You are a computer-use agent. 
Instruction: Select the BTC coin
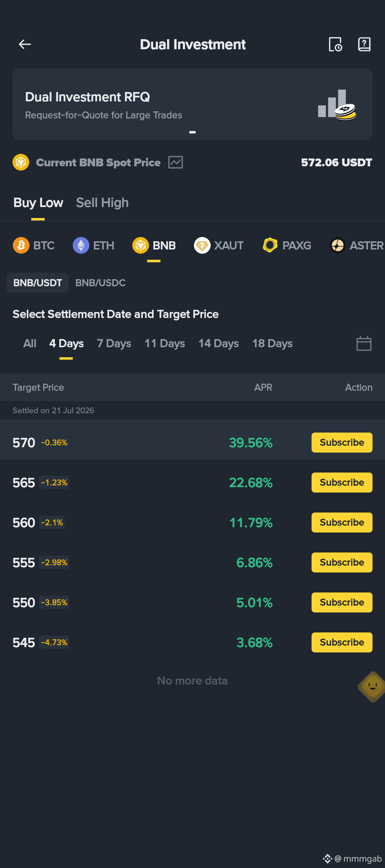click(34, 246)
